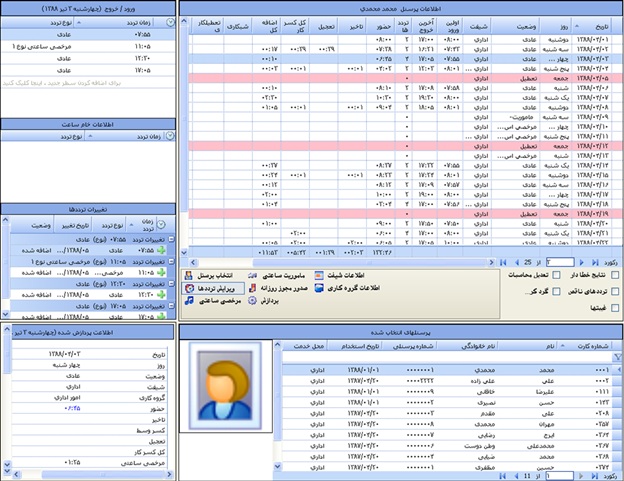Screen dimensions: 624x481
Task: Click تاریخ تغییر header in تغییرات ترددها
Action: (75, 226)
